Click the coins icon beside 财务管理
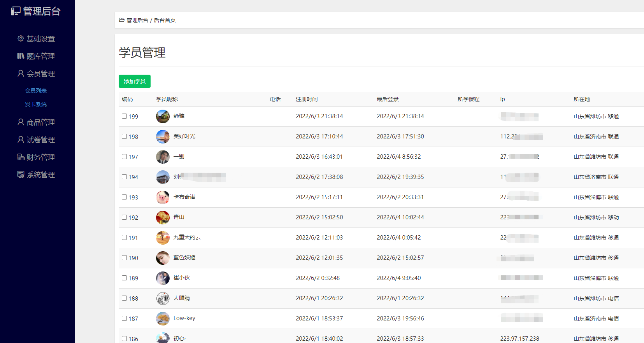 coord(21,157)
